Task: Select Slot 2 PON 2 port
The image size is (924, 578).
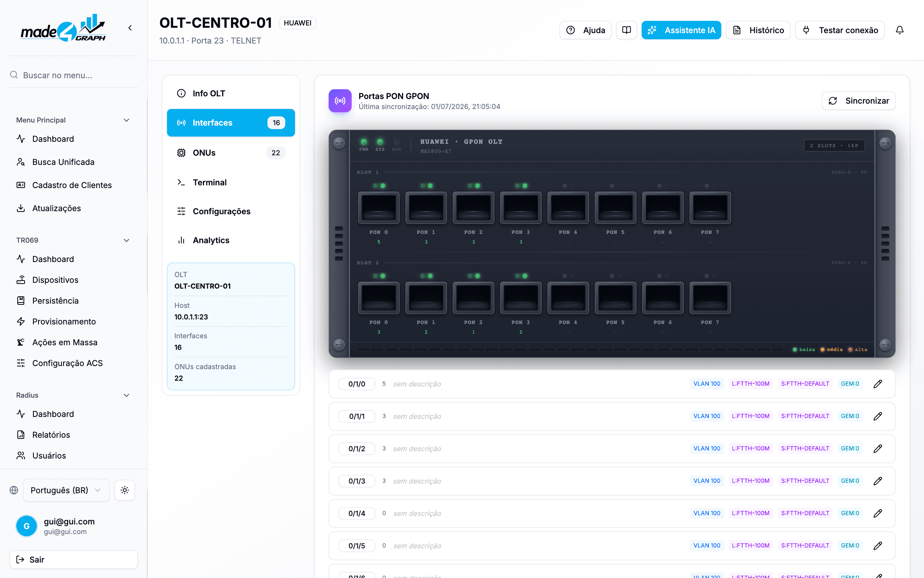Action: (x=474, y=298)
